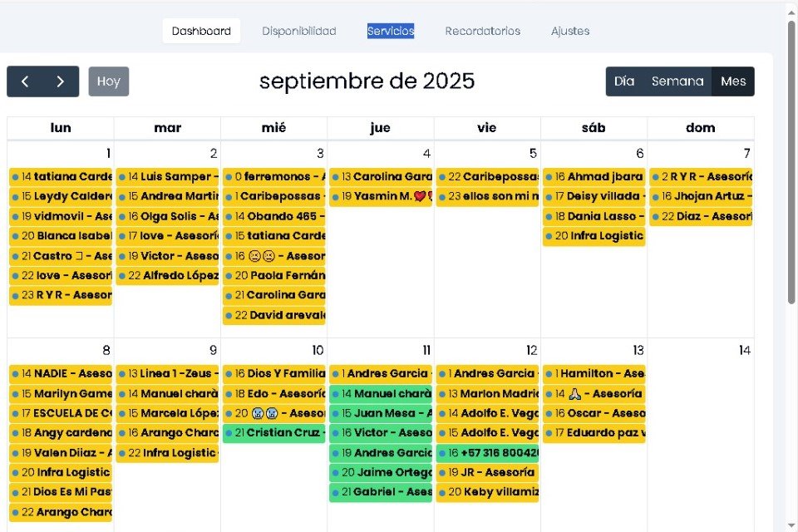Screen dimensions: 798x532
Task: Open the Recordatorios tab
Action: [x=483, y=31]
